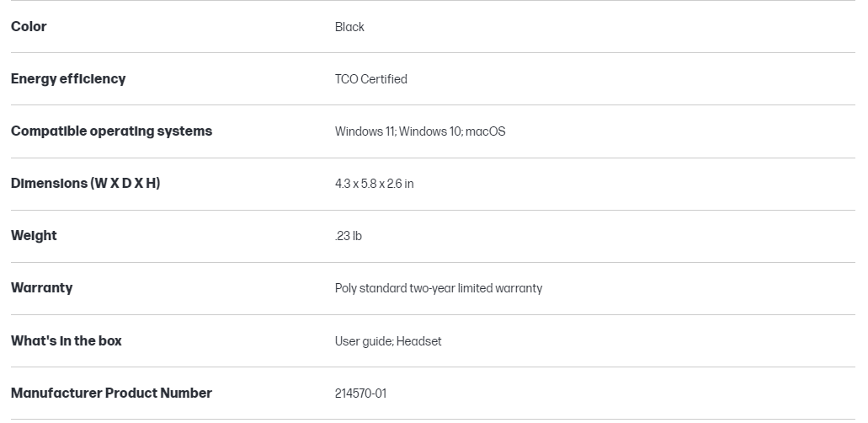This screenshot has height=423, width=868.
Task: Click the Weight specification label
Action: coord(34,236)
